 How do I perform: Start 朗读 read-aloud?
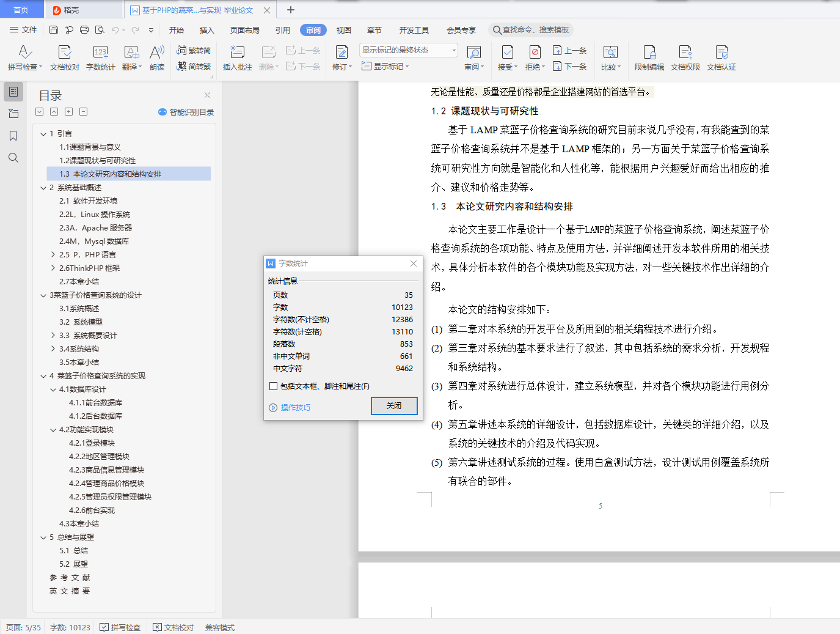click(x=157, y=57)
